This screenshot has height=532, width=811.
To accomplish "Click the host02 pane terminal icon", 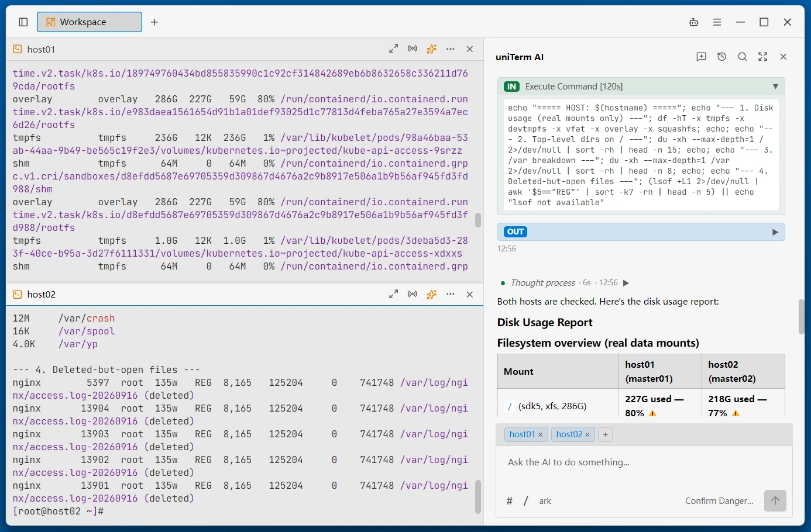I will [18, 294].
